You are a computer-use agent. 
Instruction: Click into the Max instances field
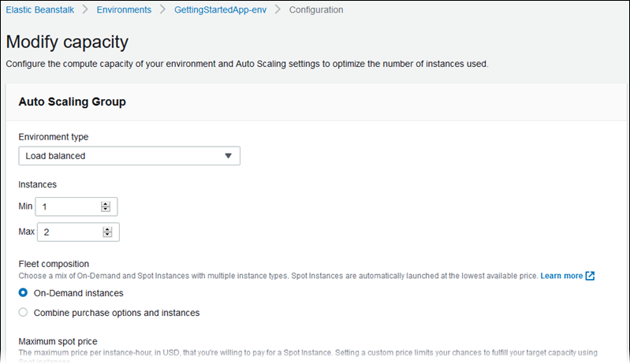[69, 232]
